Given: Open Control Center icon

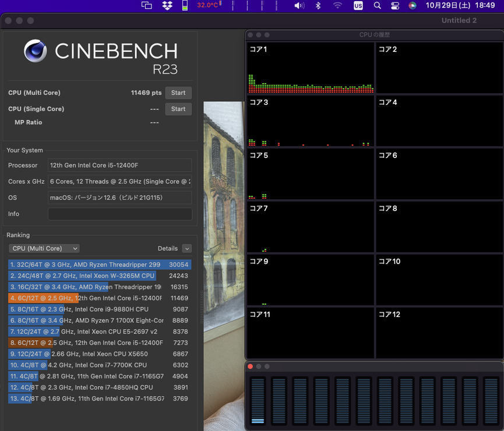Looking at the screenshot, I should point(395,5).
